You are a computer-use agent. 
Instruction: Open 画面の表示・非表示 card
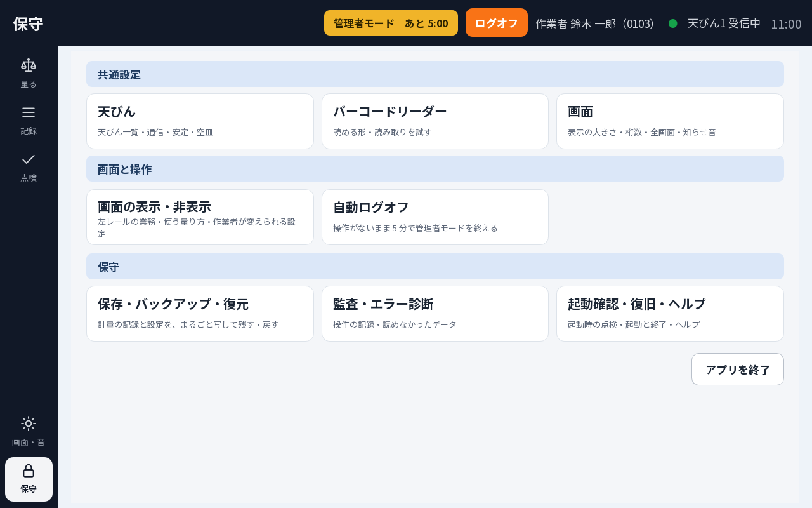pyautogui.click(x=200, y=217)
